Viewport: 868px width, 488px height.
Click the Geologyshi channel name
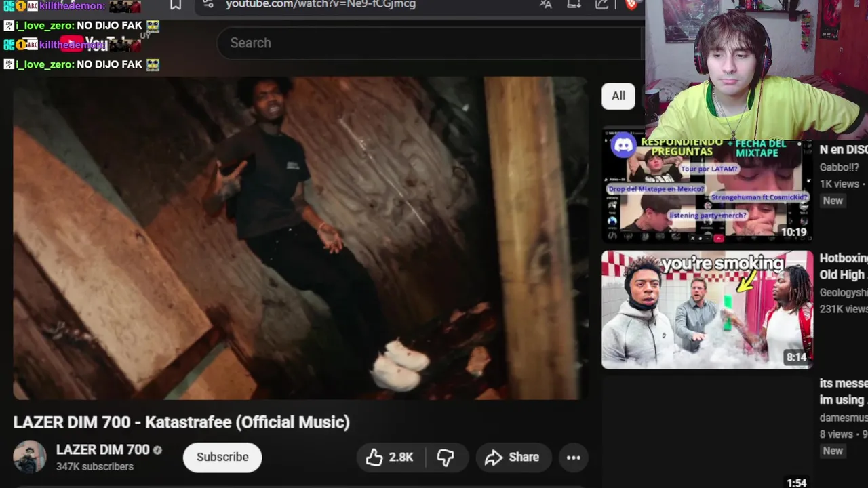pos(844,293)
